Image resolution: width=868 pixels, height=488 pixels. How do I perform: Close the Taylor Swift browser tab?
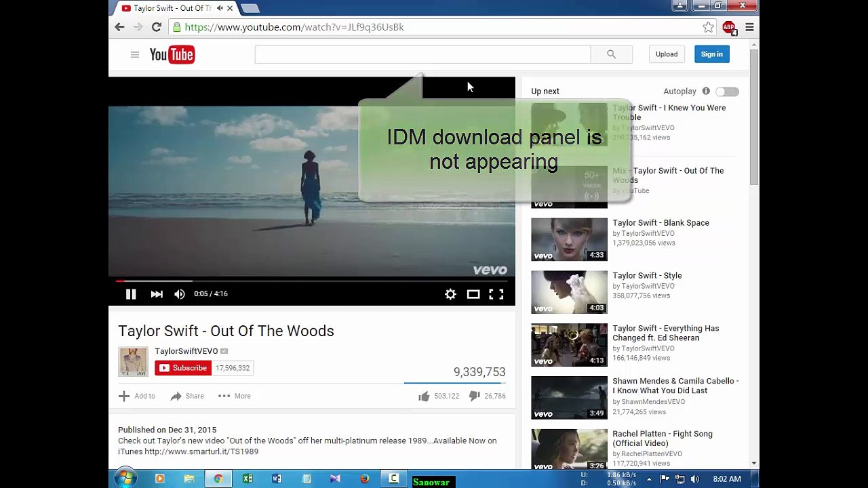coord(230,8)
